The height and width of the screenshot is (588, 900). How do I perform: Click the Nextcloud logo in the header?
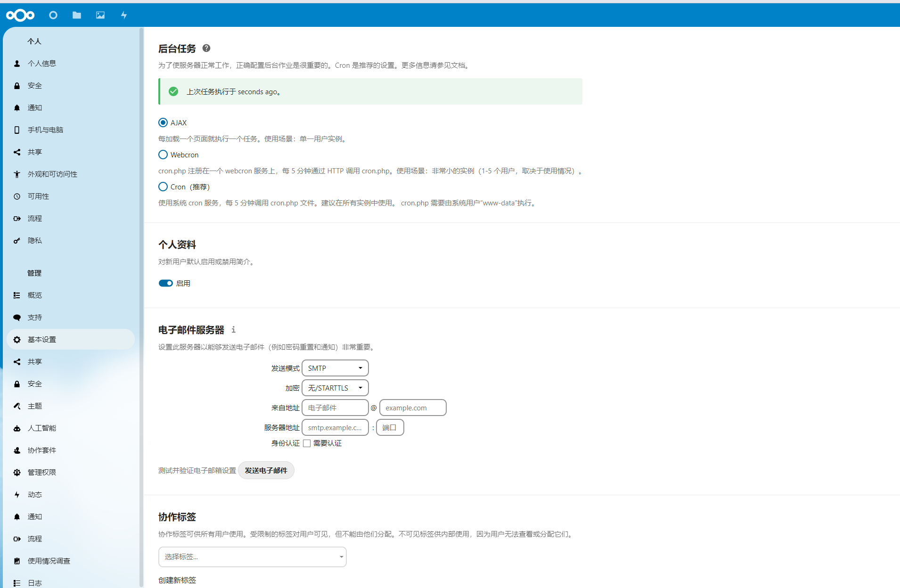point(20,15)
